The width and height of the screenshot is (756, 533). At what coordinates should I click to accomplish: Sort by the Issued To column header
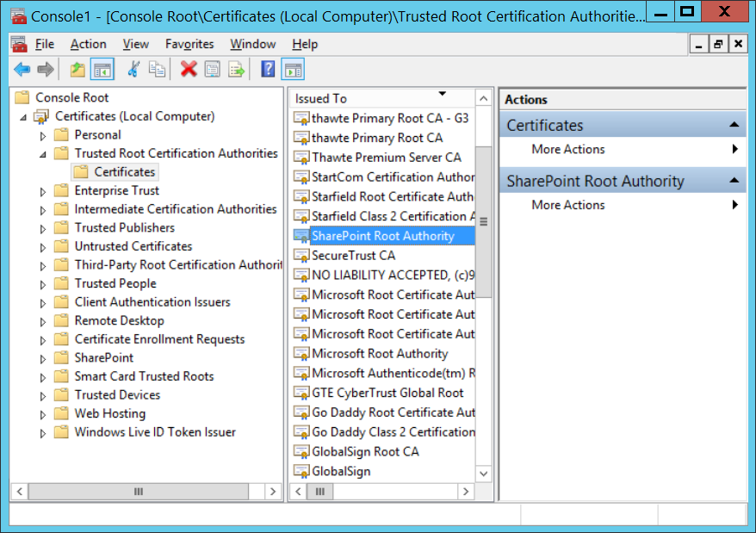click(x=382, y=98)
